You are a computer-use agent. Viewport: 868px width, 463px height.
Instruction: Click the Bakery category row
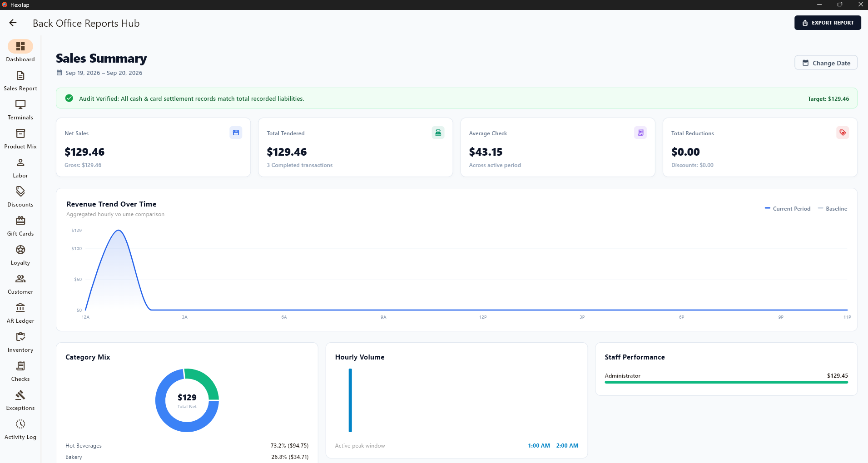(187, 457)
